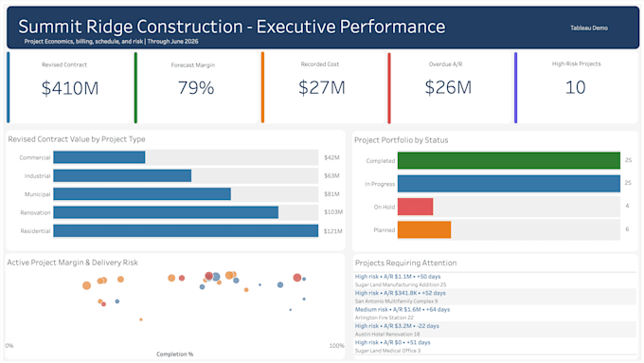Click the 100% mark on the Completion axis
The height and width of the screenshot is (363, 644).
(x=336, y=346)
